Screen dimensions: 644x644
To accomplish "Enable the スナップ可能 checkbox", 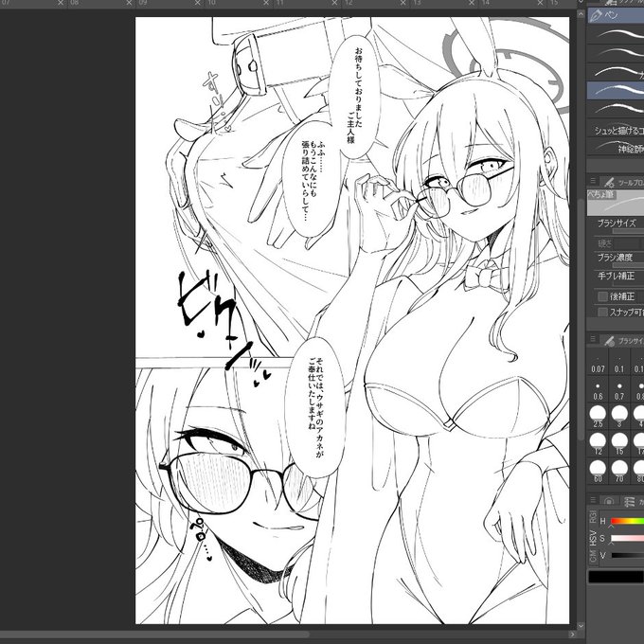I will click(x=602, y=313).
